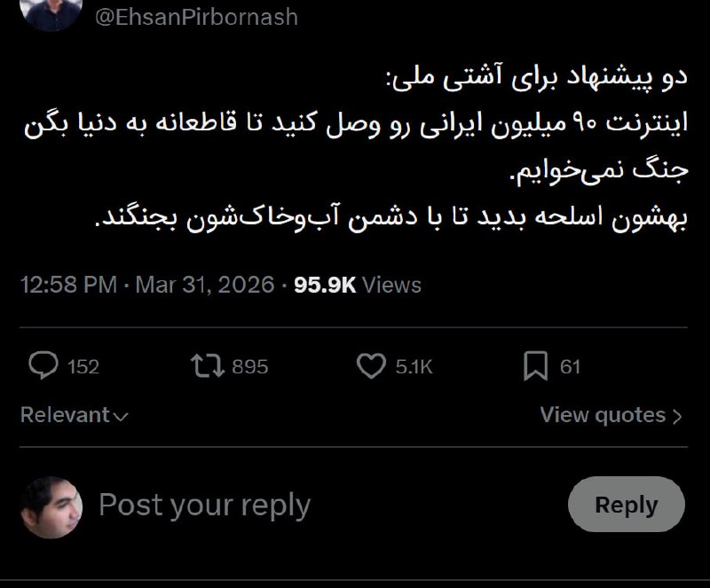Image resolution: width=710 pixels, height=588 pixels.
Task: Click the Persian tweet text body
Action: pyautogui.click(x=373, y=149)
